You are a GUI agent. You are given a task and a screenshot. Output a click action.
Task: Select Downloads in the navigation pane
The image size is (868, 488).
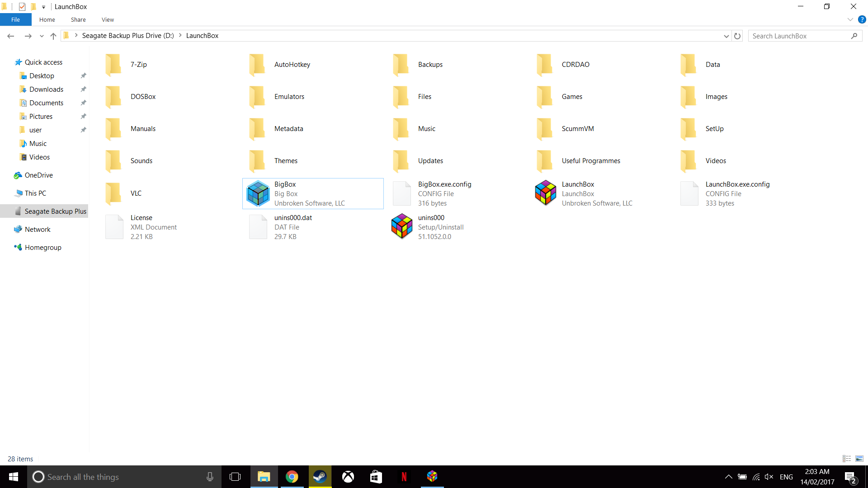pos(46,89)
